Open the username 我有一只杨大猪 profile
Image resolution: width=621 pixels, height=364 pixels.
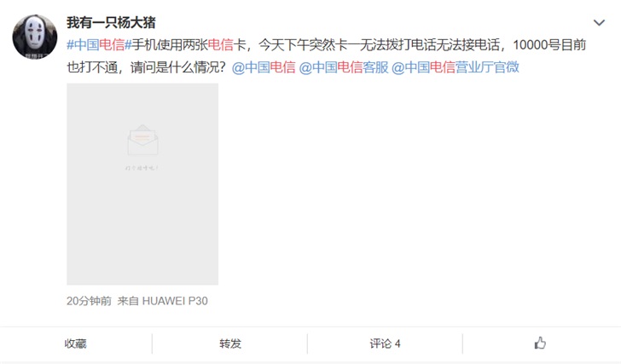(111, 22)
